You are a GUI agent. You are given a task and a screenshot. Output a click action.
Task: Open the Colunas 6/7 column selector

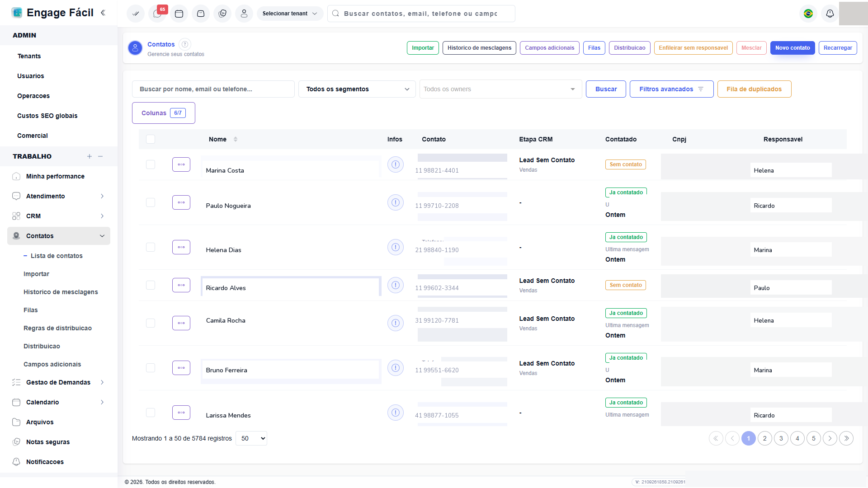pos(164,113)
